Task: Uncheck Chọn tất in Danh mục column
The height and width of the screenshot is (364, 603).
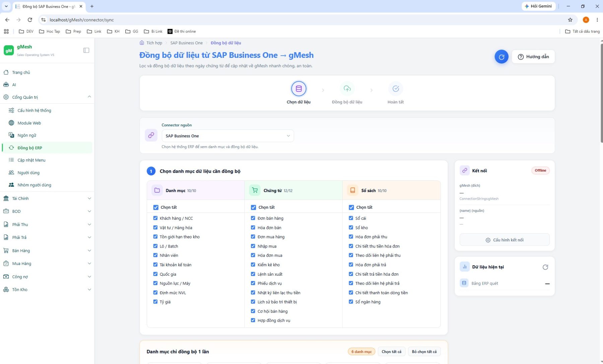Action: (156, 207)
